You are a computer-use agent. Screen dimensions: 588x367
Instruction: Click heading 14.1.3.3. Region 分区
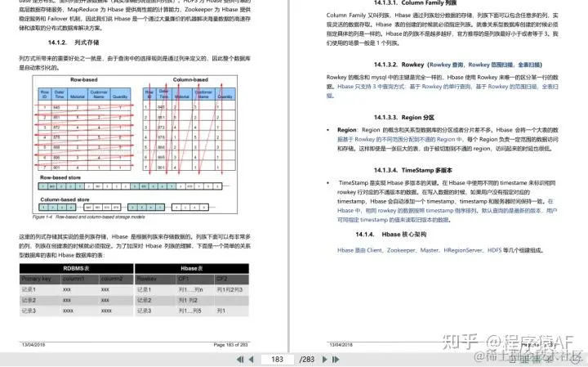(404, 118)
